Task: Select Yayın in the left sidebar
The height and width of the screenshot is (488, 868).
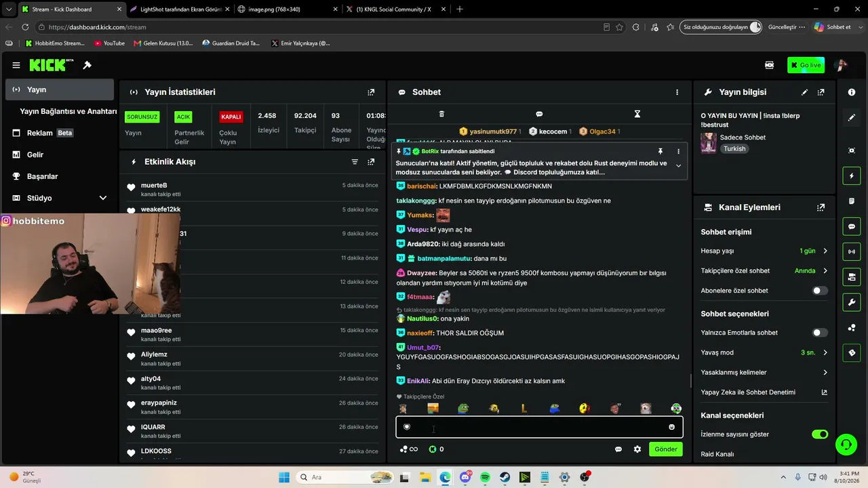Action: (60, 89)
